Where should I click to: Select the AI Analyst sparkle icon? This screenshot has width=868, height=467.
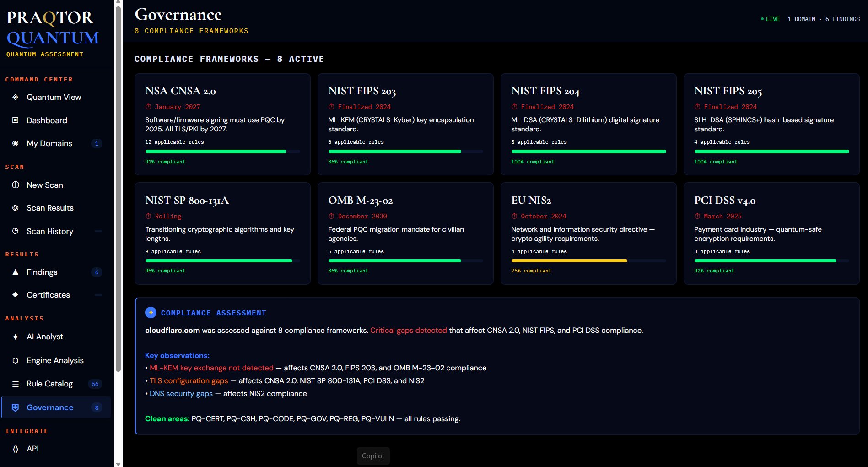click(x=15, y=337)
